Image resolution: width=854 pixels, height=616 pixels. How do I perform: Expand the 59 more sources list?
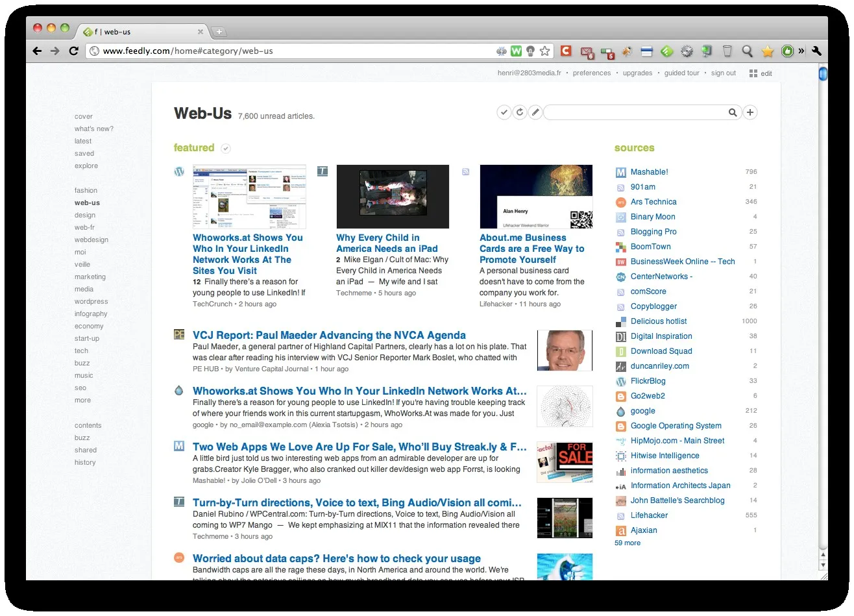click(x=628, y=543)
